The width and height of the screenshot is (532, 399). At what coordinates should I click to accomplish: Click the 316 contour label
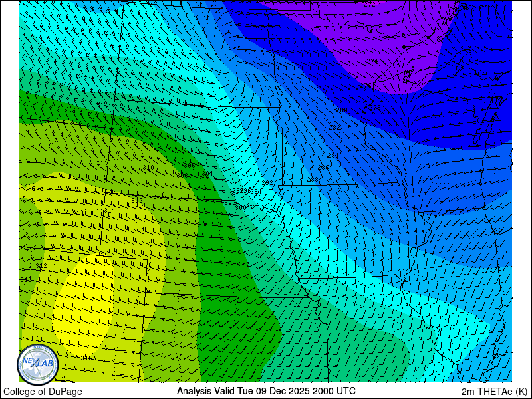click(x=86, y=358)
